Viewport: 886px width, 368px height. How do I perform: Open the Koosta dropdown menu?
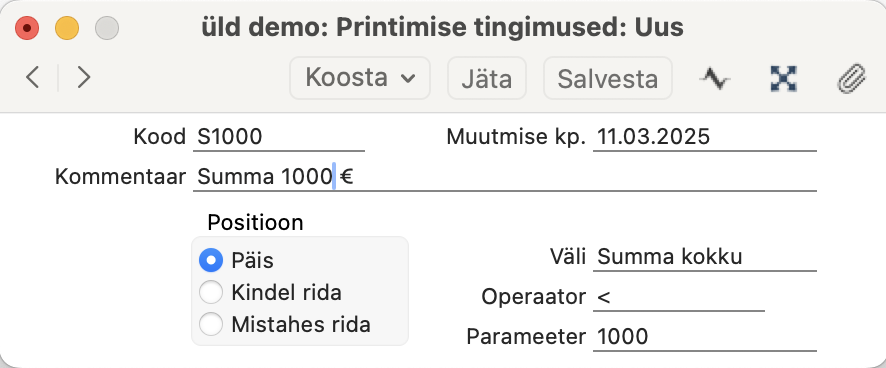[360, 78]
